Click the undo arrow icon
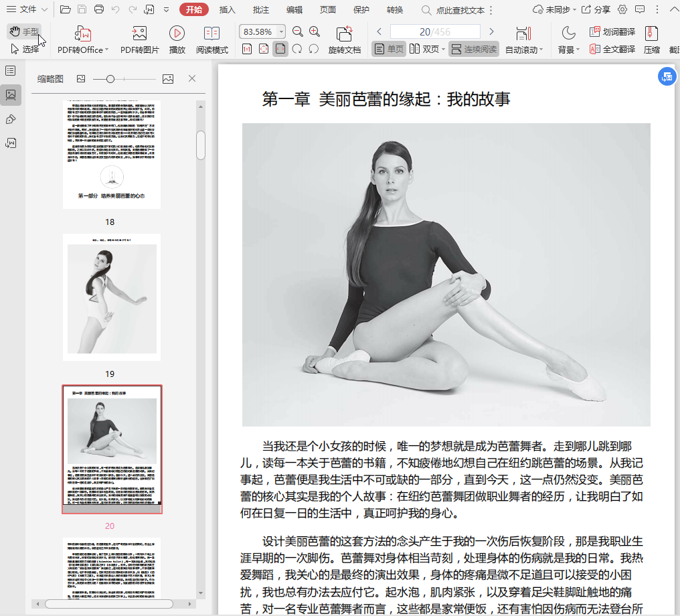Viewport: 680px width, 616px height. (115, 9)
